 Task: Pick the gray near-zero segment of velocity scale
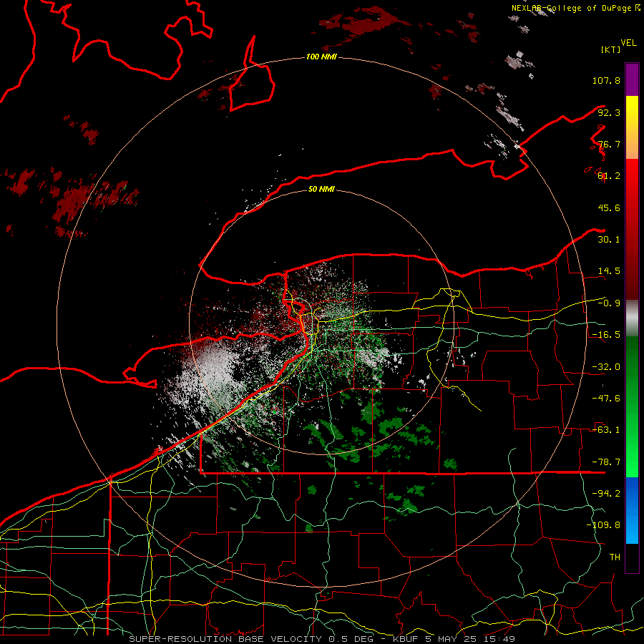632,318
